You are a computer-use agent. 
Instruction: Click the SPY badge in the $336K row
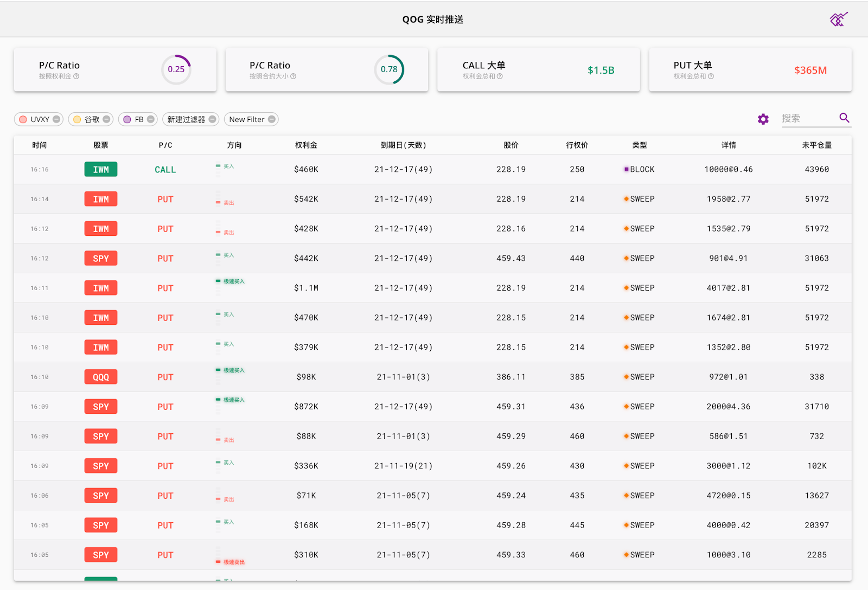101,466
